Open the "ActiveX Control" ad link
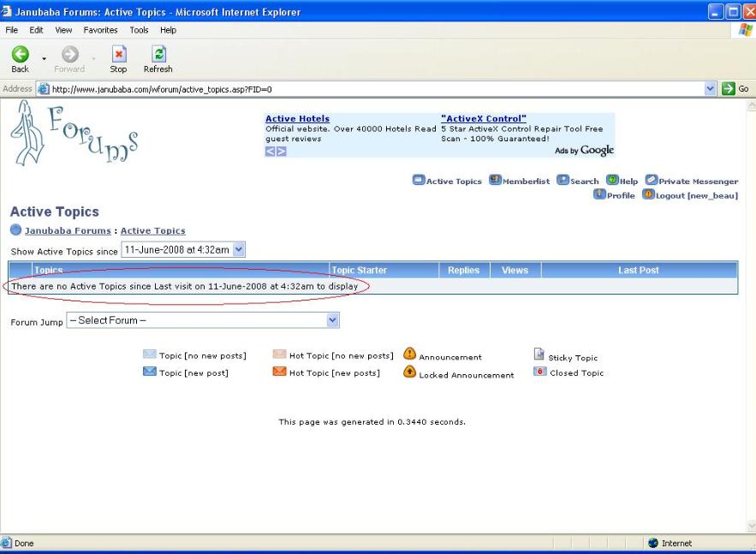The image size is (756, 554). coord(484,119)
